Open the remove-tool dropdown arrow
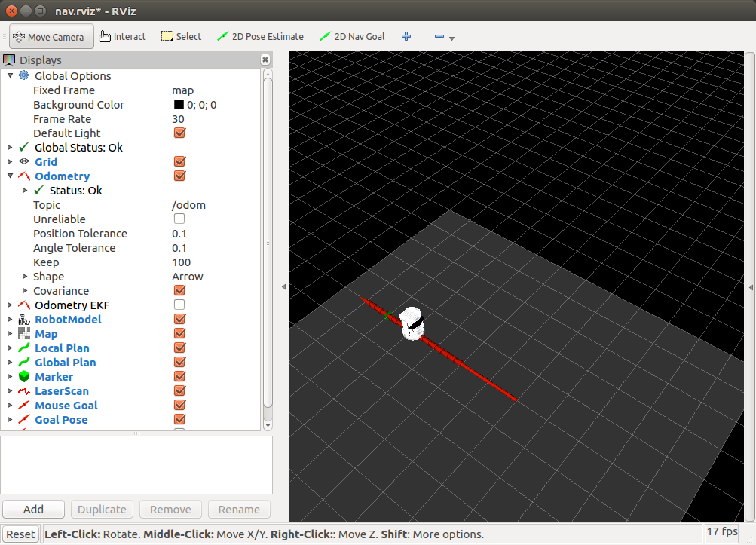756x545 pixels. (x=452, y=38)
